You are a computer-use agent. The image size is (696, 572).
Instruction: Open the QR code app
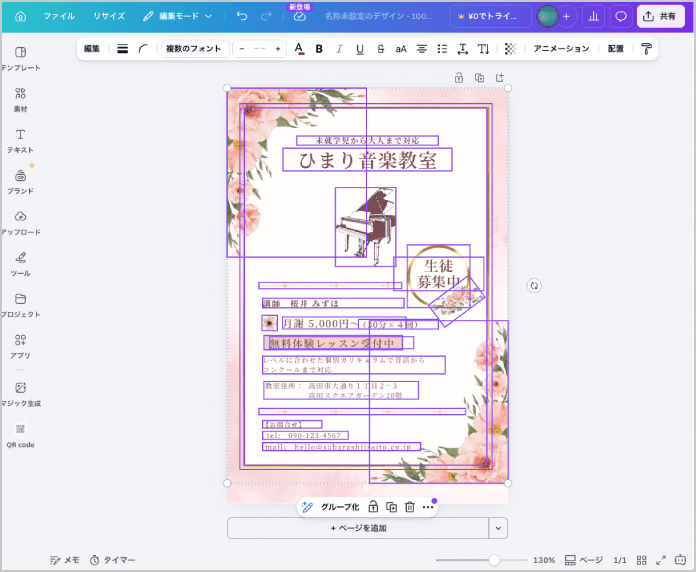pos(20,436)
